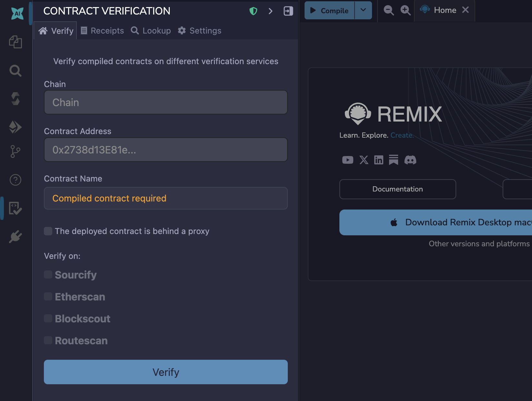Click the green verified shield icon

coord(254,11)
